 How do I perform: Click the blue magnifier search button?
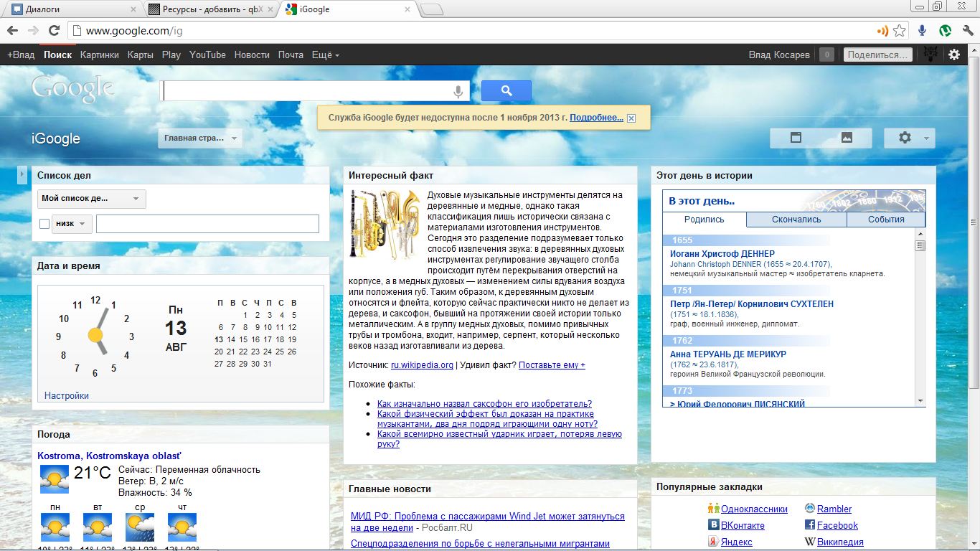click(507, 90)
